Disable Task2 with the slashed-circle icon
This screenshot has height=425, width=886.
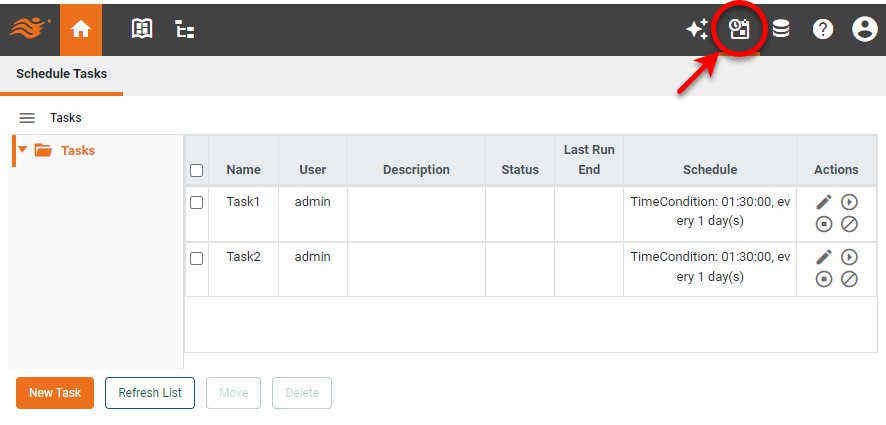[849, 279]
